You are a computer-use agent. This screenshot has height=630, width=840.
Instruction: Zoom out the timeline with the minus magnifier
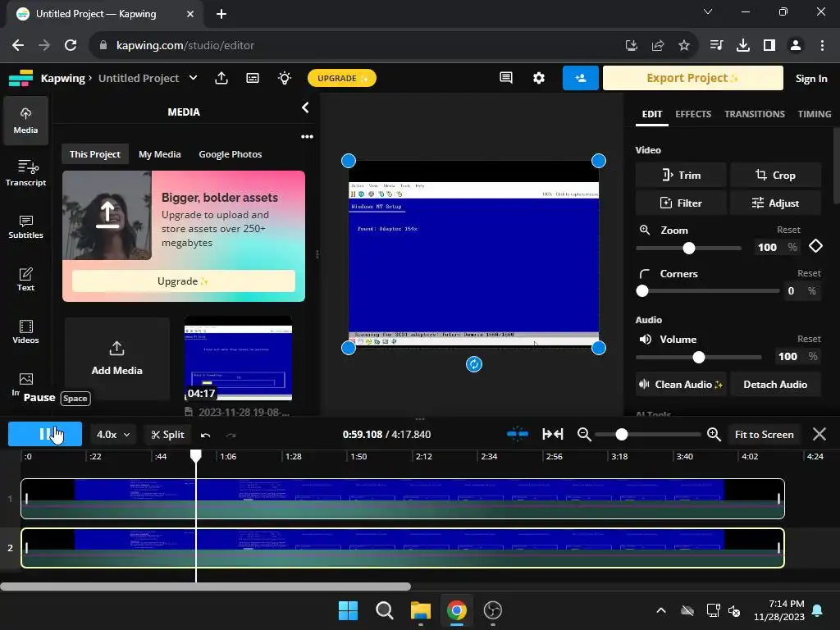click(584, 434)
